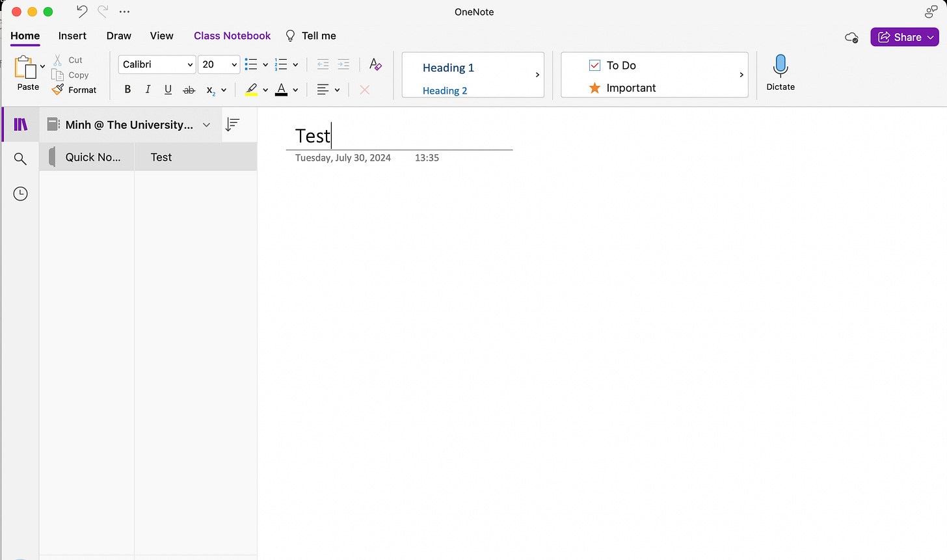
Task: Expand the tags gallery arrow
Action: pyautogui.click(x=741, y=75)
